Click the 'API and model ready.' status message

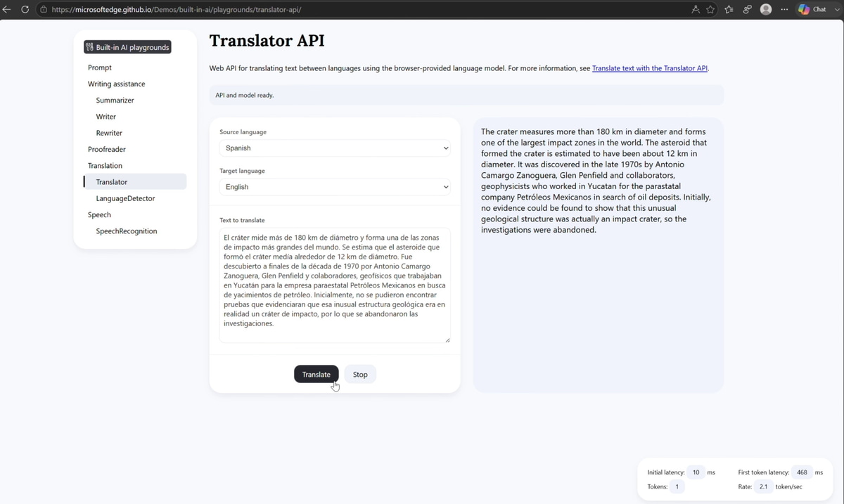[245, 95]
